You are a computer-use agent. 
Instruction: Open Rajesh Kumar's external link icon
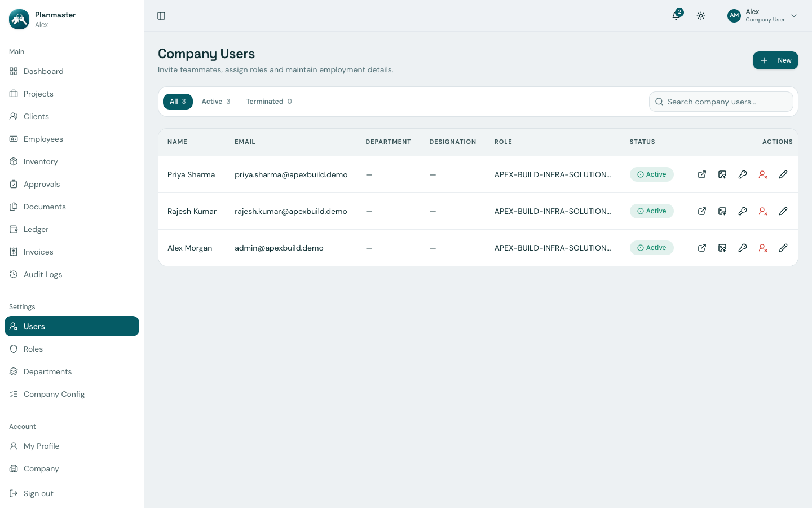(702, 211)
